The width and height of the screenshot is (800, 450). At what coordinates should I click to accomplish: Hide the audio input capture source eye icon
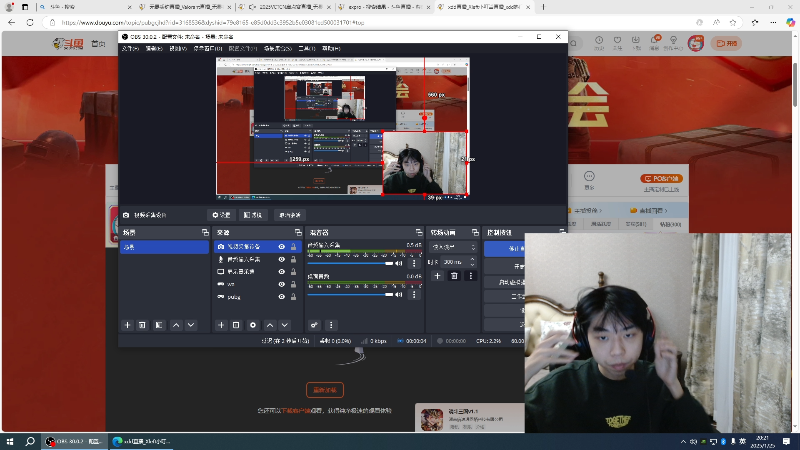[281, 259]
